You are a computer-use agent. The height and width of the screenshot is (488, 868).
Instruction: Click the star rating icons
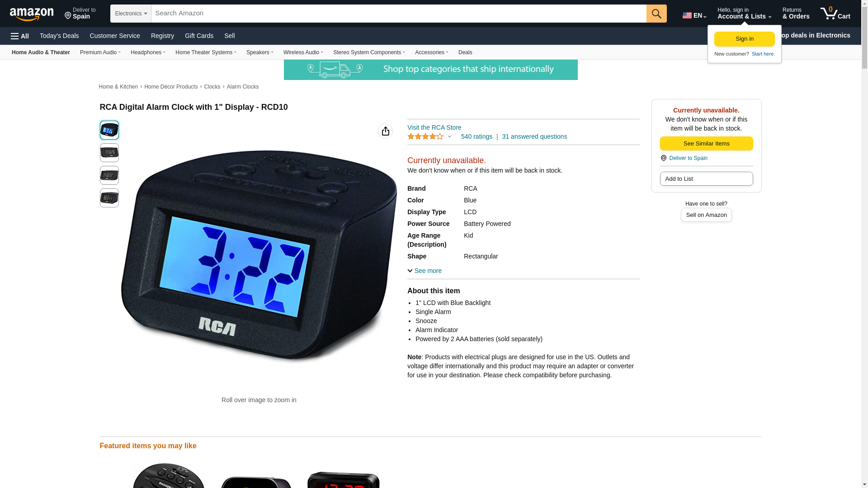425,136
